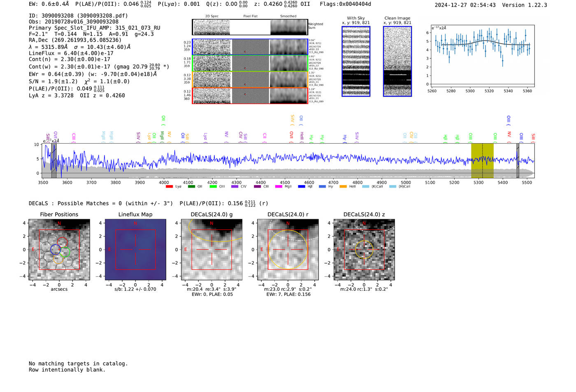This screenshot has width=576, height=392.
Task: Click the RA,Dec coordinates line
Action: coord(75,40)
